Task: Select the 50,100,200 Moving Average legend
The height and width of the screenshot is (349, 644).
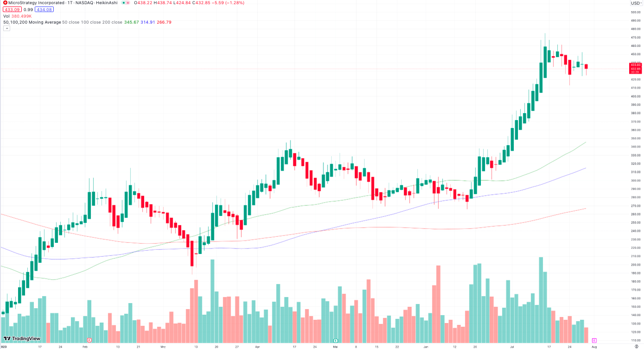Action: 32,22
